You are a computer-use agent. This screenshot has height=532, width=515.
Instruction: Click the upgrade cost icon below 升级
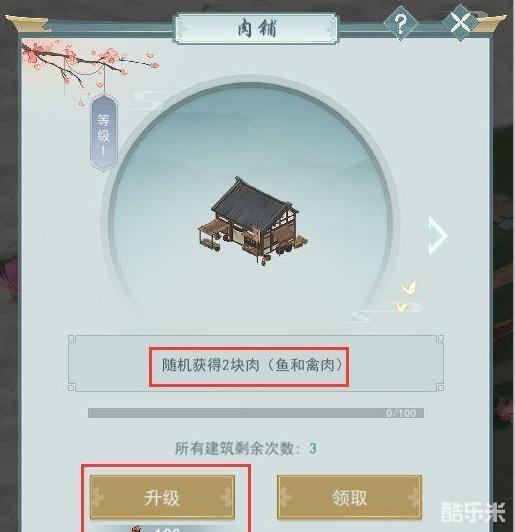[136, 529]
